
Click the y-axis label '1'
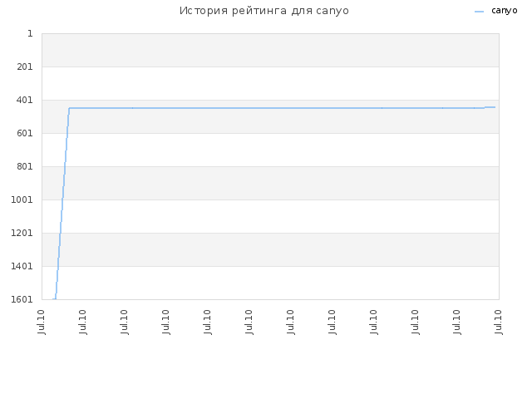click(30, 33)
